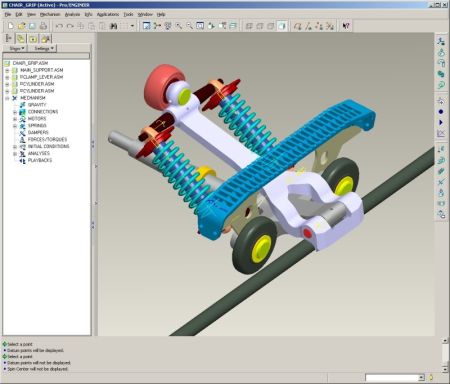This screenshot has height=384, width=450.
Task: Click the Open file folder icon
Action: (22, 26)
